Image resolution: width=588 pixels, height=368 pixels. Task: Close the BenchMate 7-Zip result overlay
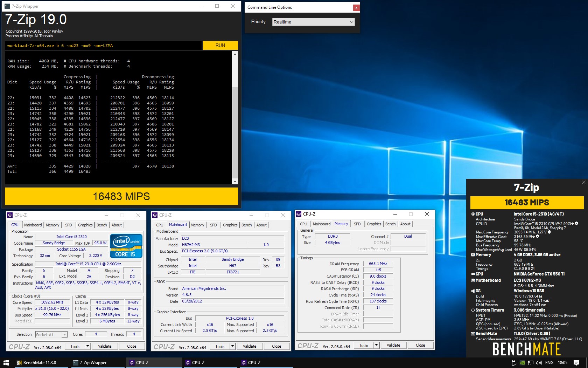583,182
